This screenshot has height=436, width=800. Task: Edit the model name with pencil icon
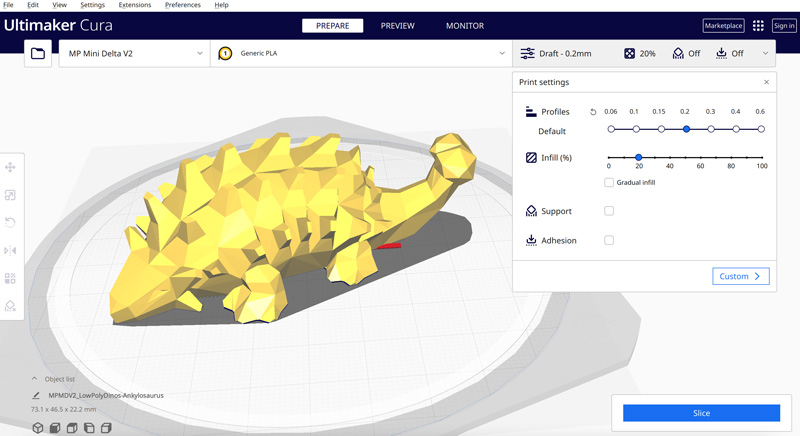36,395
